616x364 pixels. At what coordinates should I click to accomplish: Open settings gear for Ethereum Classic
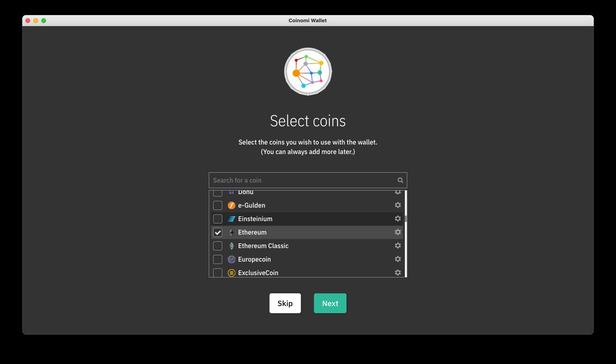(398, 246)
